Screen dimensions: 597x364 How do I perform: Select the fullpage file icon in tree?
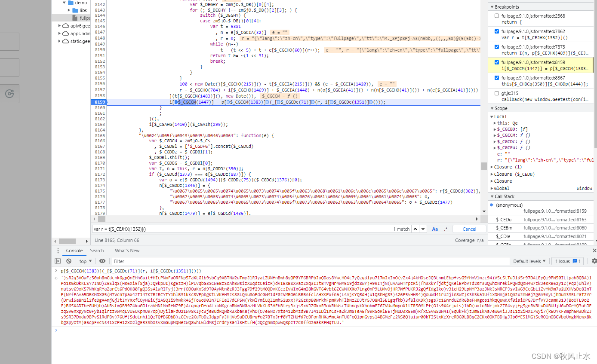pos(75,18)
